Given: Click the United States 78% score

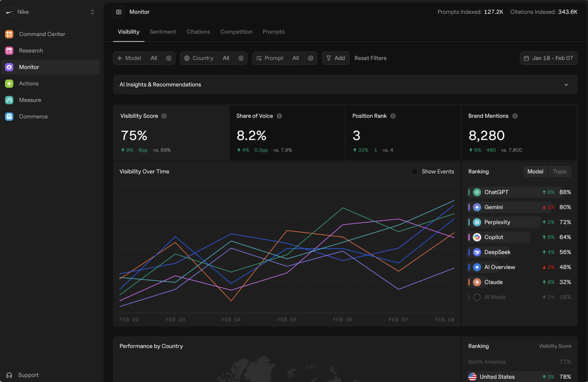Looking at the screenshot, I should pos(565,377).
